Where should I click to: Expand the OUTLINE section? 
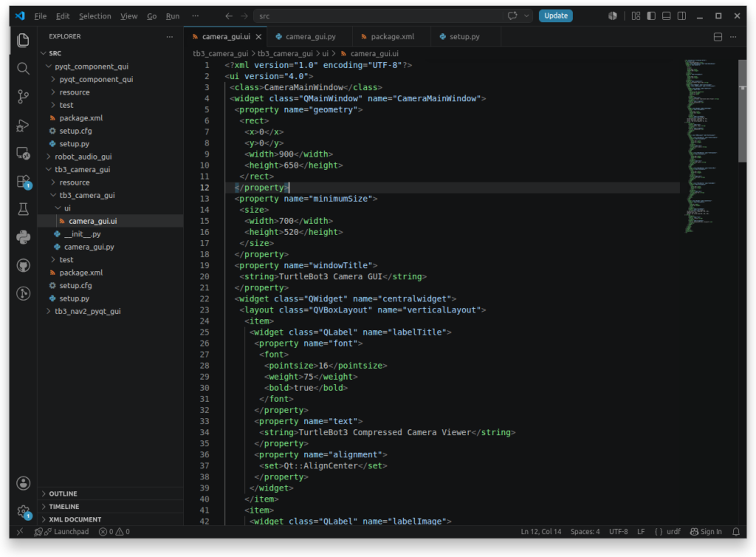[x=111, y=493]
